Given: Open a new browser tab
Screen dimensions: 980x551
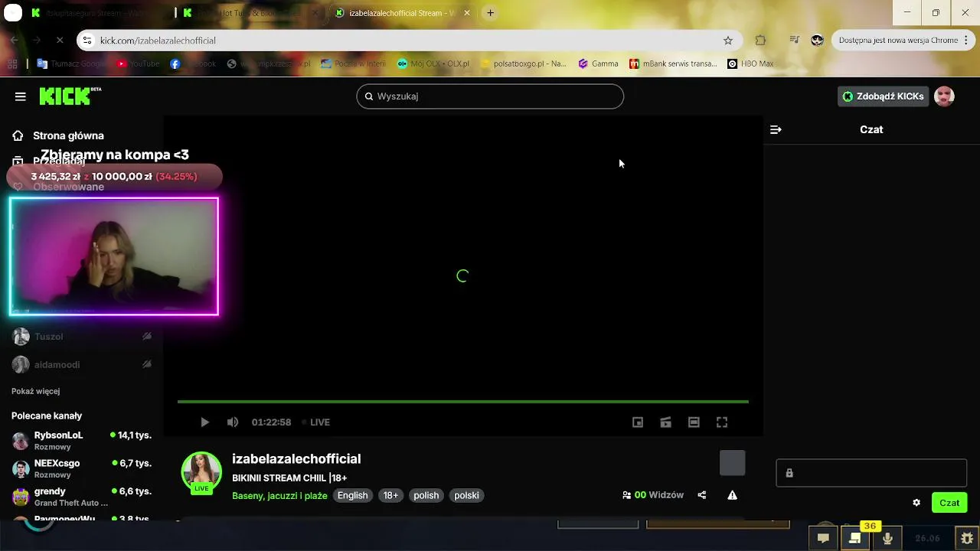Looking at the screenshot, I should click(491, 13).
